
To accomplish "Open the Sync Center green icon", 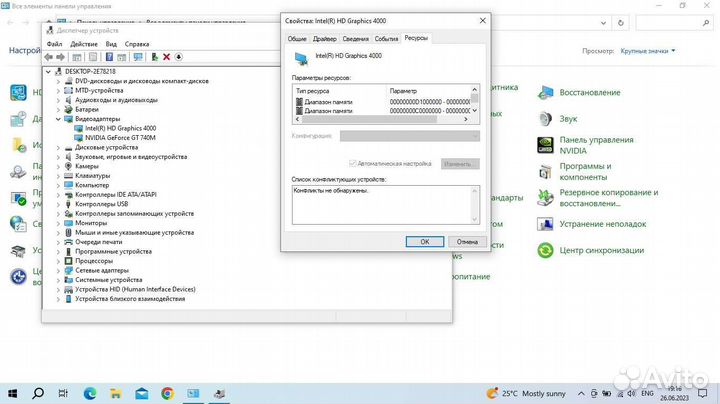I will pos(545,250).
